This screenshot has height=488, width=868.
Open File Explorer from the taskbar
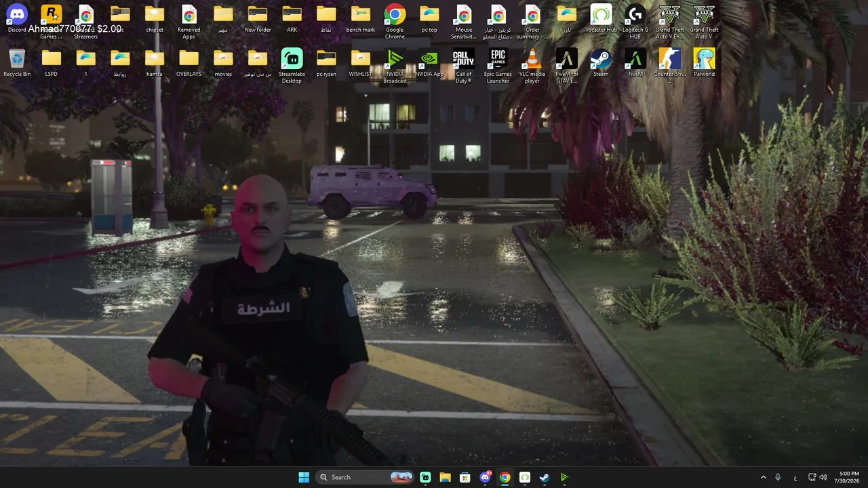(x=445, y=477)
